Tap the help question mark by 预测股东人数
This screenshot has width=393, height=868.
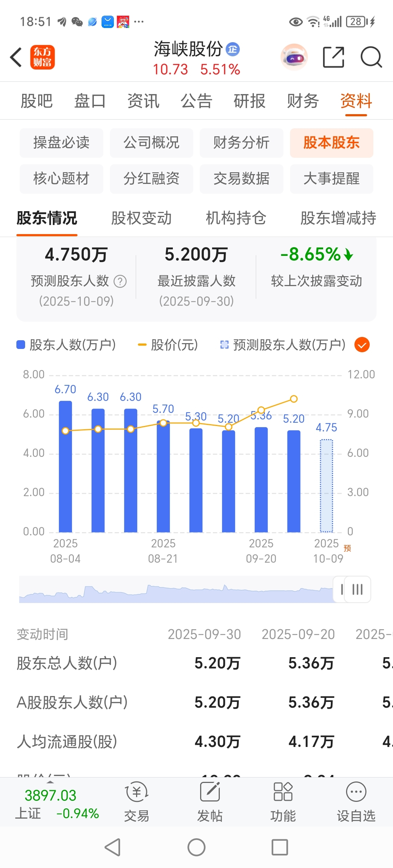[x=120, y=281]
